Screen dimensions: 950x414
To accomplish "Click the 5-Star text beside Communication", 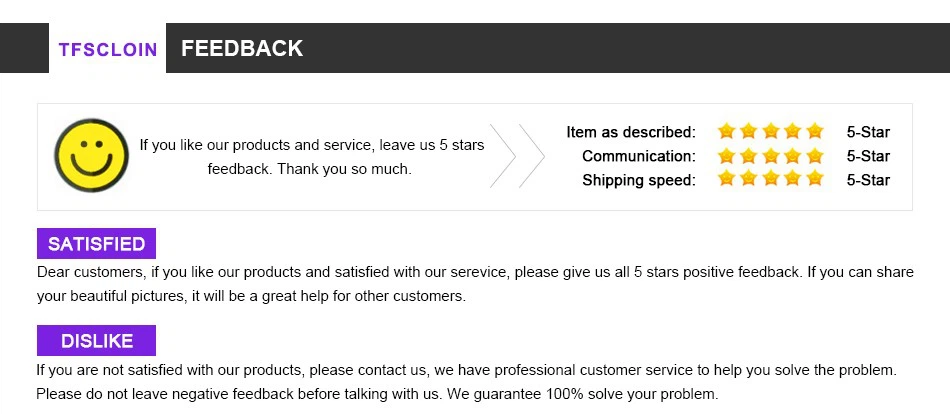I will click(867, 156).
